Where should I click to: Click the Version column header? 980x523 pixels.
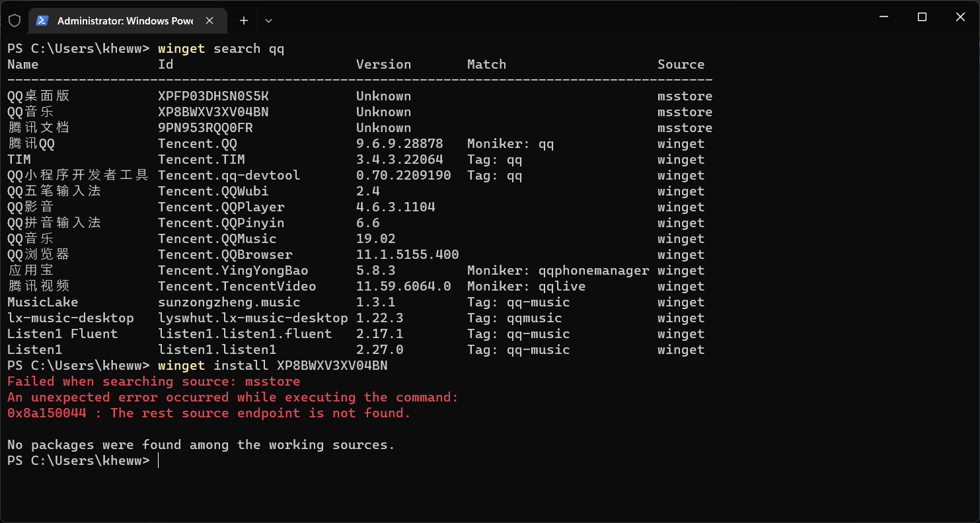click(x=384, y=64)
